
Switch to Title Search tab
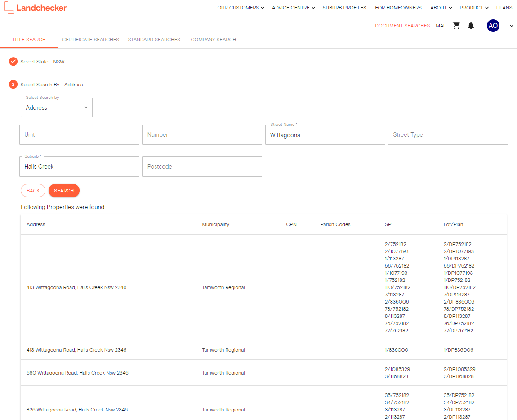[x=29, y=40]
